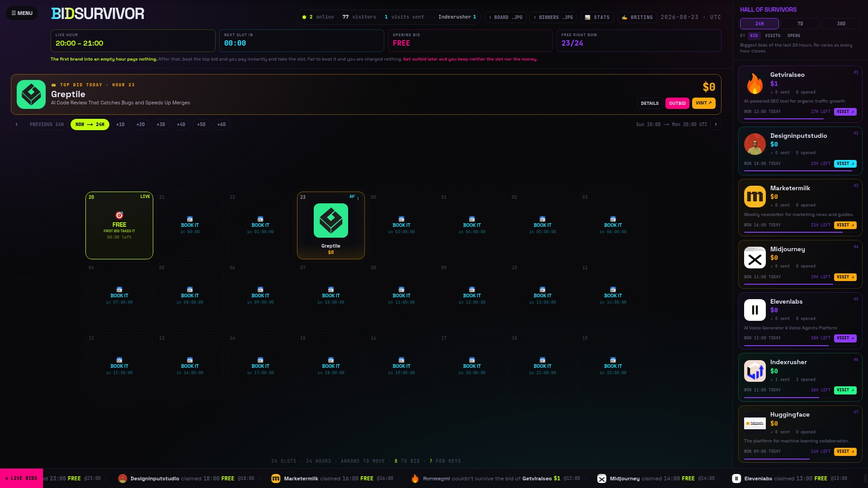Select the NOW → 24H tab
Image resolution: width=868 pixels, height=488 pixels.
(90, 124)
